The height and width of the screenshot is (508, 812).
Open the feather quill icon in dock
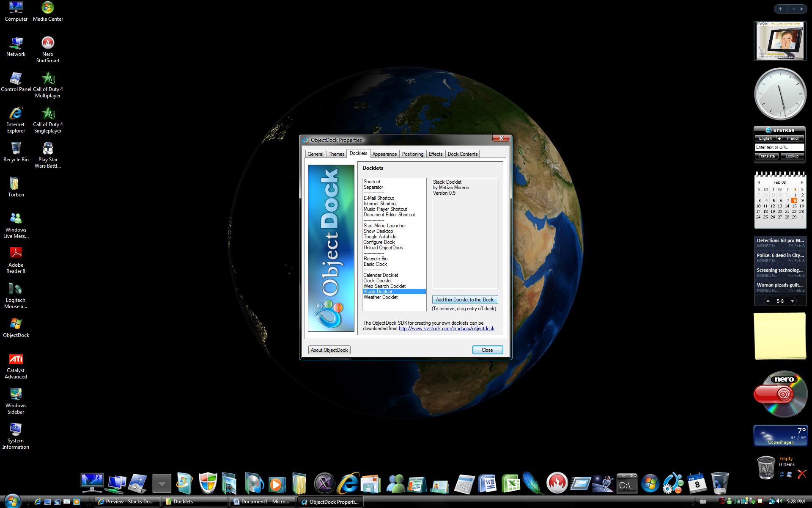pyautogui.click(x=533, y=483)
